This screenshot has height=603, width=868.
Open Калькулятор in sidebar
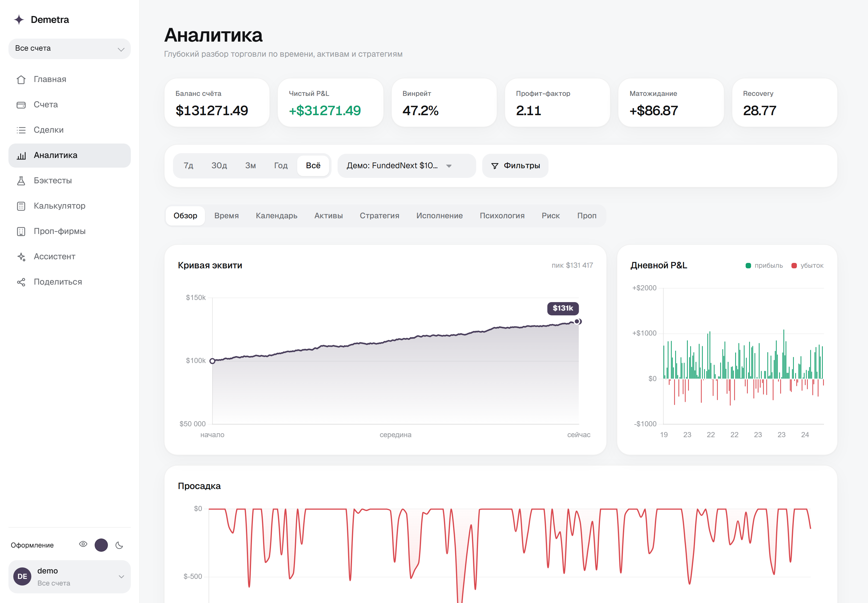(x=70, y=206)
